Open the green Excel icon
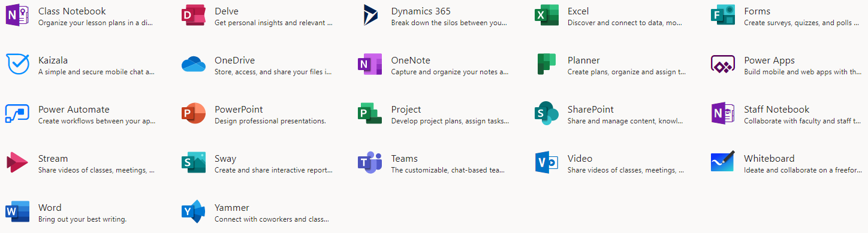 pyautogui.click(x=546, y=16)
